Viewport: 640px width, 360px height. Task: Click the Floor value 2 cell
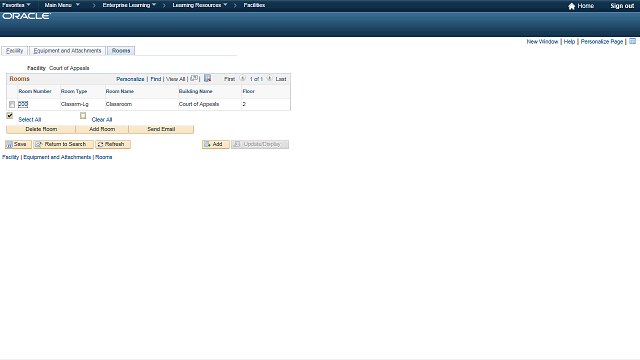(244, 104)
